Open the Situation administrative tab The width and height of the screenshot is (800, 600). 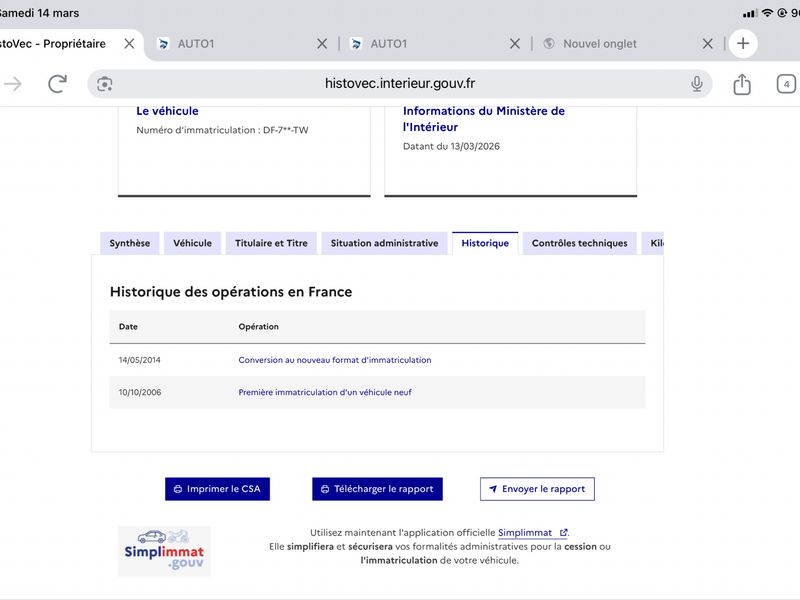[x=384, y=243]
